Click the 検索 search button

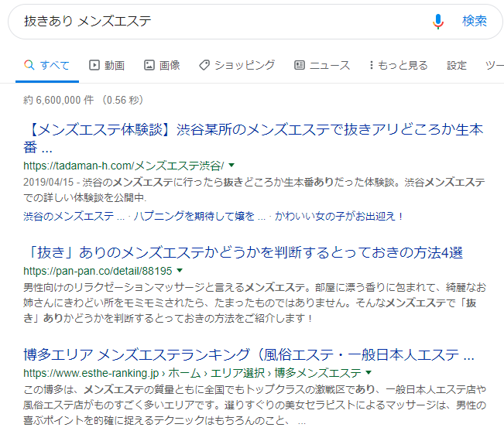click(475, 21)
